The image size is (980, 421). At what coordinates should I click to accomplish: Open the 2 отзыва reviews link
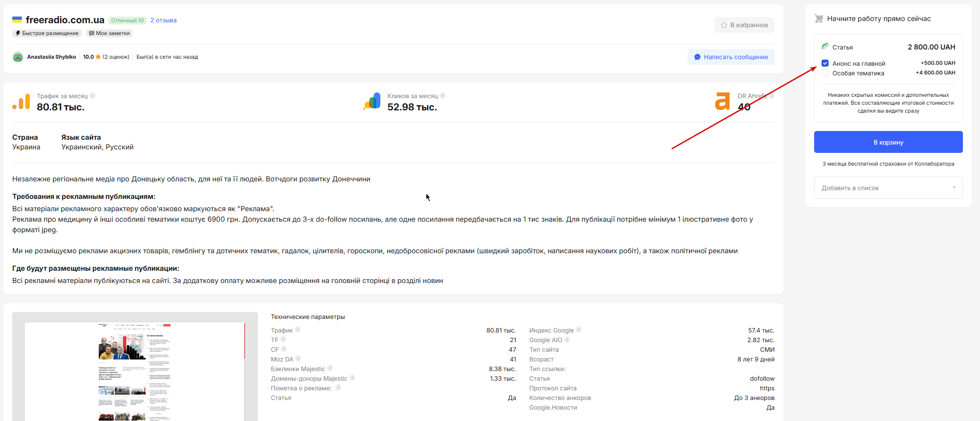[x=163, y=20]
